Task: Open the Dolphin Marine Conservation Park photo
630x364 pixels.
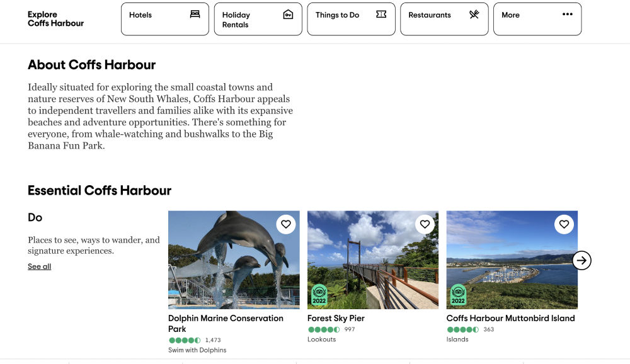Action: point(234,260)
